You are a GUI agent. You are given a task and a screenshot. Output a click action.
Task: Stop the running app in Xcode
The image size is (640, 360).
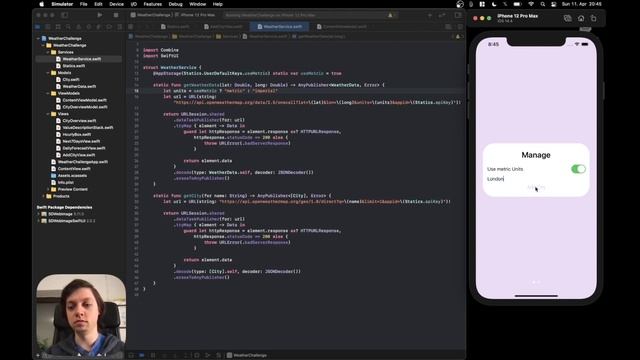click(x=116, y=15)
